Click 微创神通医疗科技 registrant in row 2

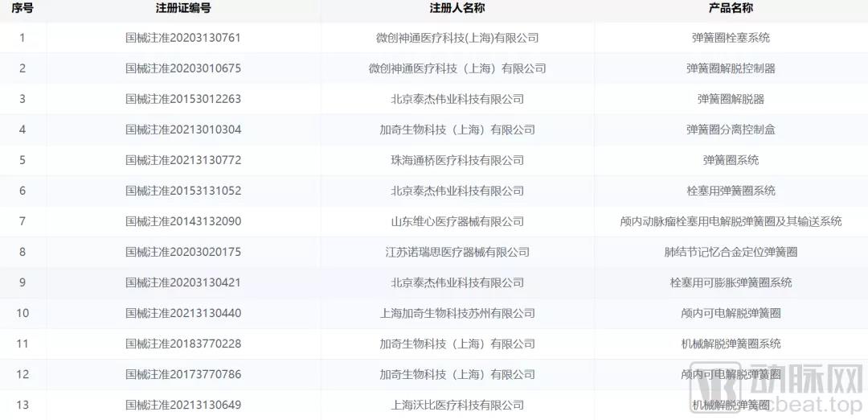click(457, 68)
